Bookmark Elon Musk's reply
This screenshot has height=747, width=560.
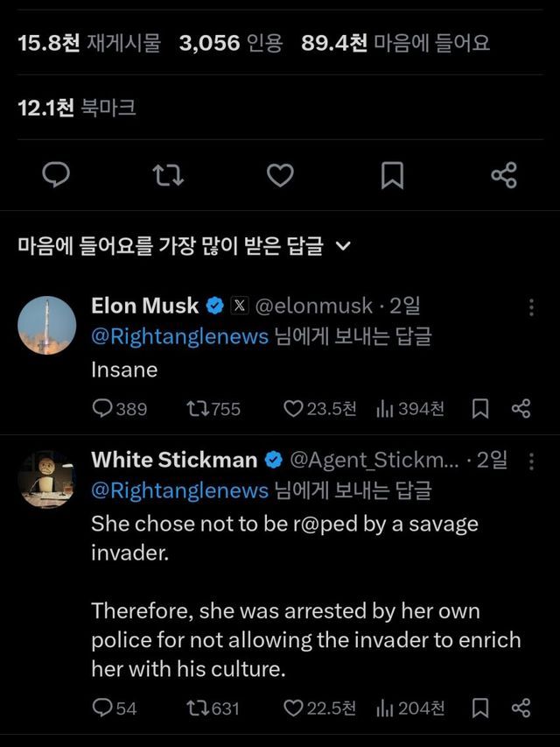tap(479, 408)
